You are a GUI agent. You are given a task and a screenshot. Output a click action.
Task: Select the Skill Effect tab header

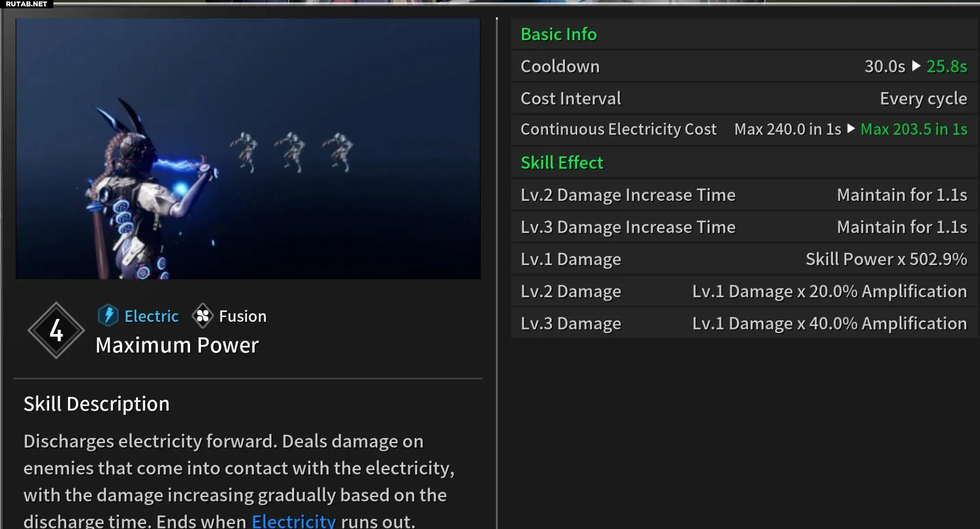click(562, 162)
